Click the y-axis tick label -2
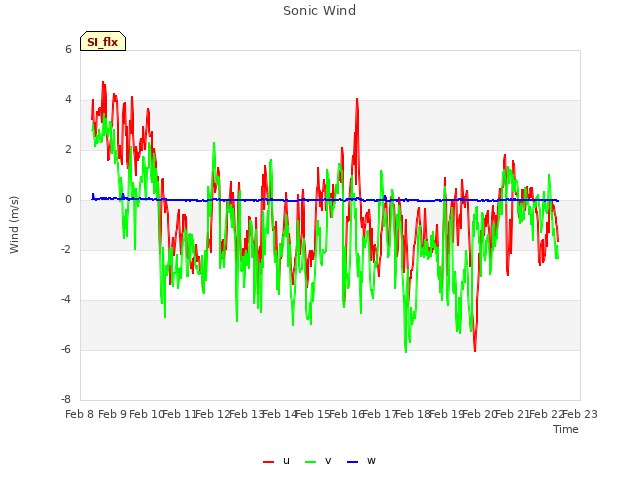The width and height of the screenshot is (640, 480). 66,249
